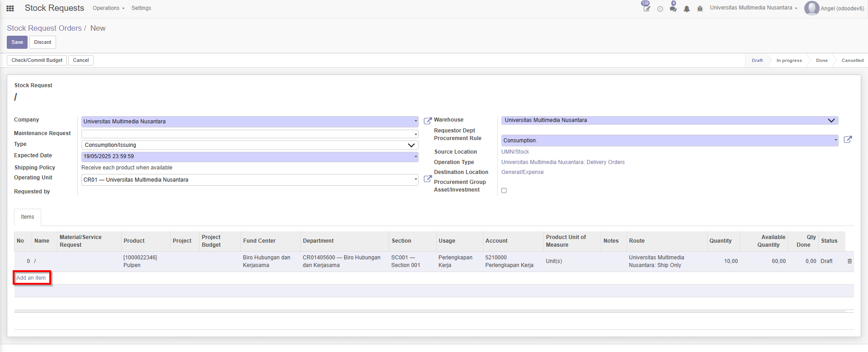Open the Expected Date picker field
868x352 pixels.
pyautogui.click(x=250, y=156)
